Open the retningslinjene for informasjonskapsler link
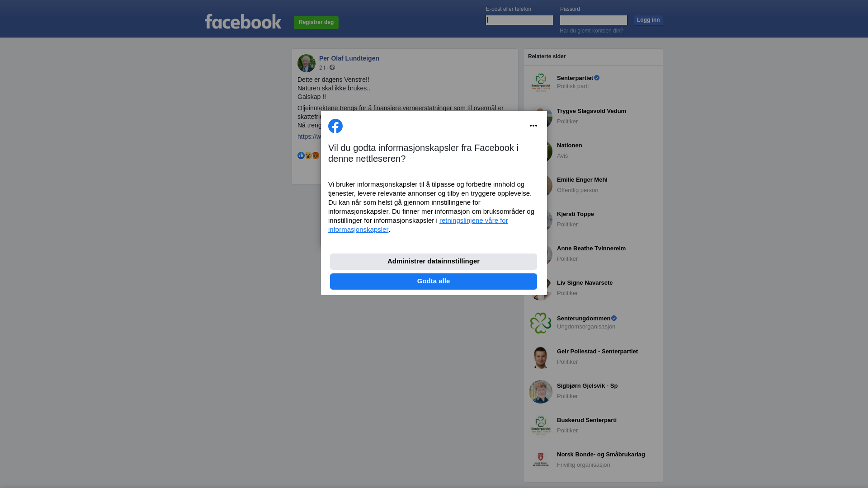Viewport: 868px width, 488px height. tap(418, 225)
